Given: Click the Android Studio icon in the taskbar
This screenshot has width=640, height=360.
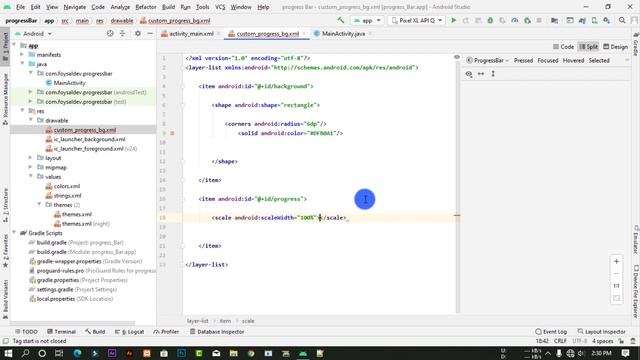Looking at the screenshot, I should pyautogui.click(x=303, y=353).
